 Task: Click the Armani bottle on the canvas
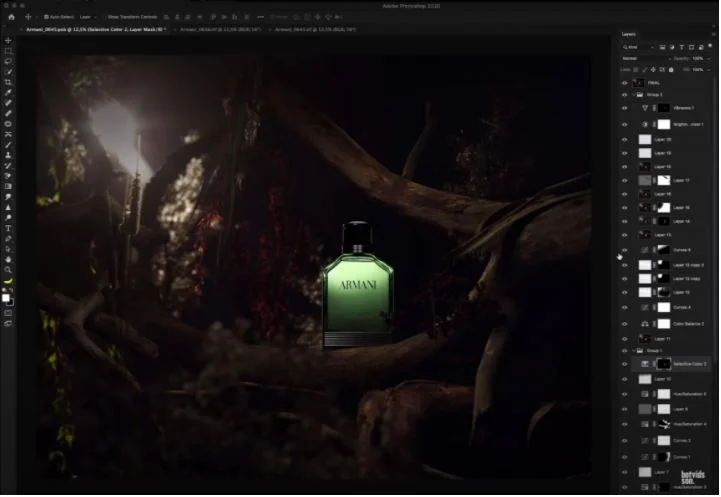(357, 285)
